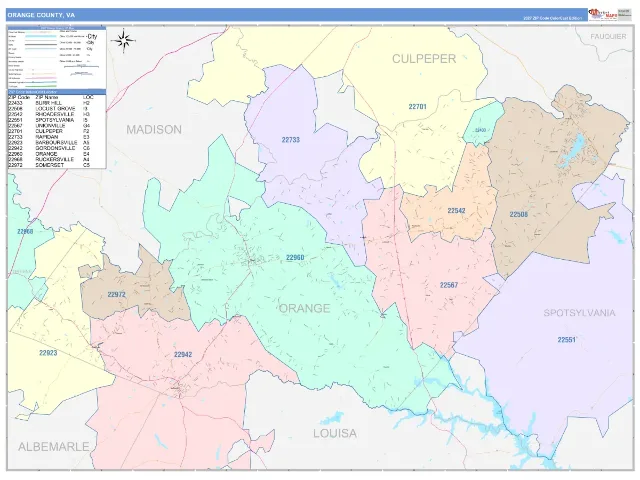Select the BARBOURSVILLE row in ZIP index
Viewport: 640px width, 480px height.
[51, 143]
